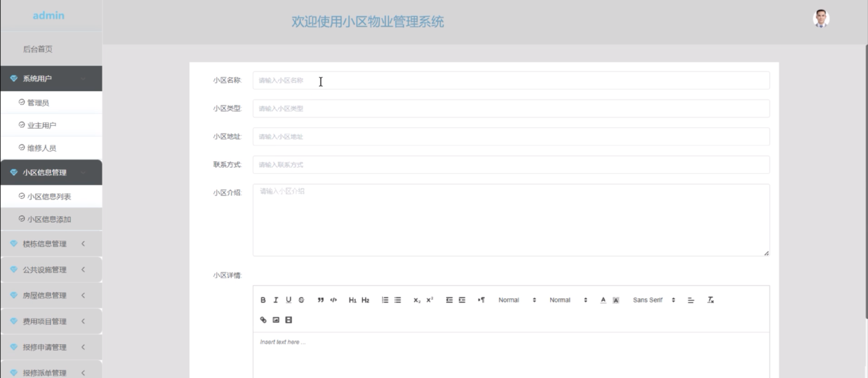Open the text color picker
868x378 pixels.
603,300
